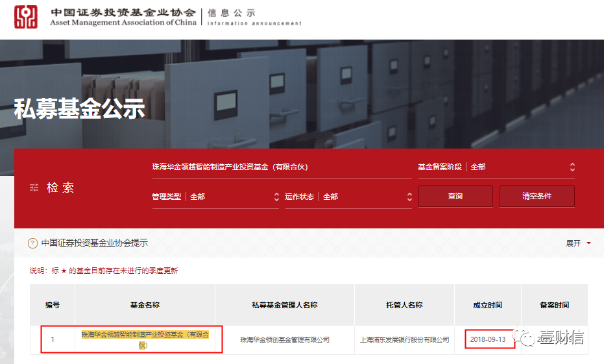Click the 清空条件 clear button
The width and height of the screenshot is (604, 364).
[x=537, y=196]
